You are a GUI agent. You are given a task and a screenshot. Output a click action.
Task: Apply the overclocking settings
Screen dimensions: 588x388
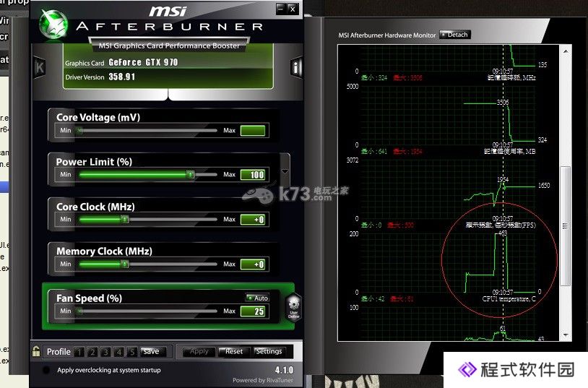click(199, 352)
